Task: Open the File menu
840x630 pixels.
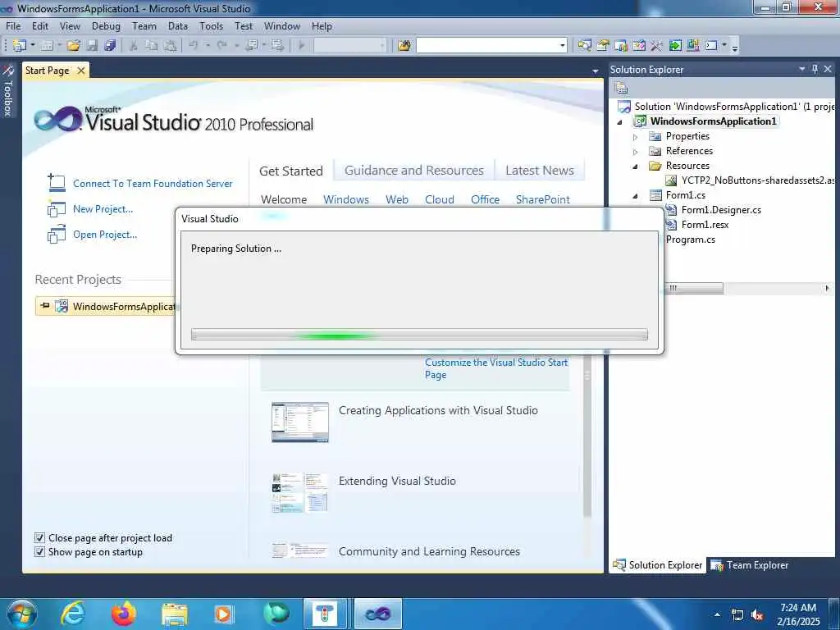Action: pyautogui.click(x=13, y=25)
